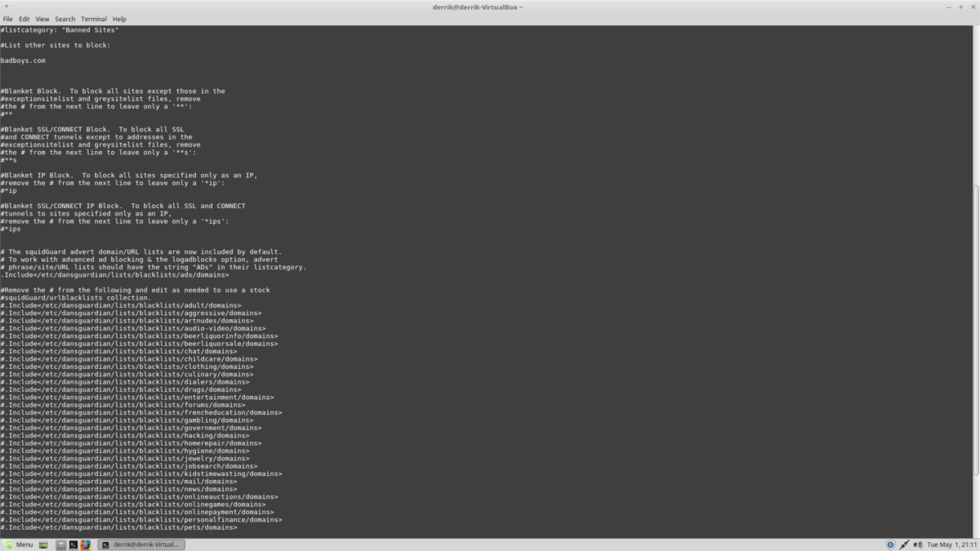The width and height of the screenshot is (980, 551).
Task: Click the culinary/domains Include line
Action: [x=127, y=374]
